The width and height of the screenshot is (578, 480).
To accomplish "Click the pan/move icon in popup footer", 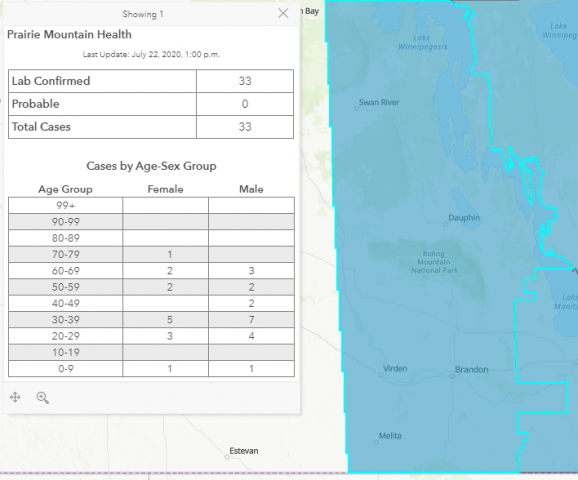I will (15, 397).
